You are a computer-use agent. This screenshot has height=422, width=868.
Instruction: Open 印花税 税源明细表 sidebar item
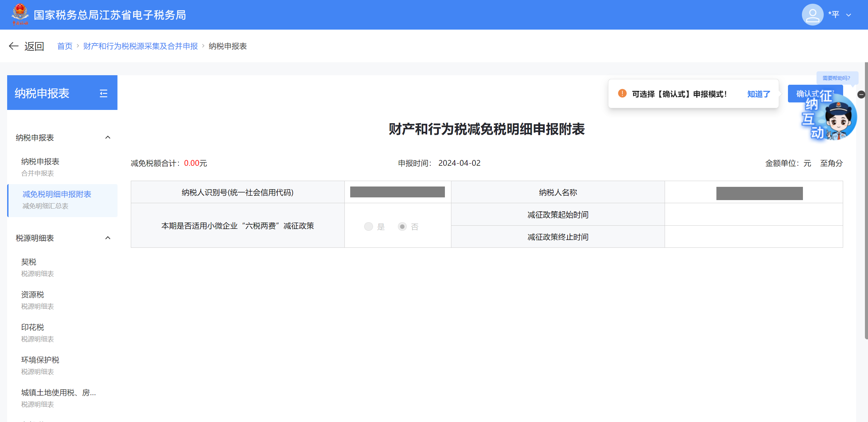33,327
